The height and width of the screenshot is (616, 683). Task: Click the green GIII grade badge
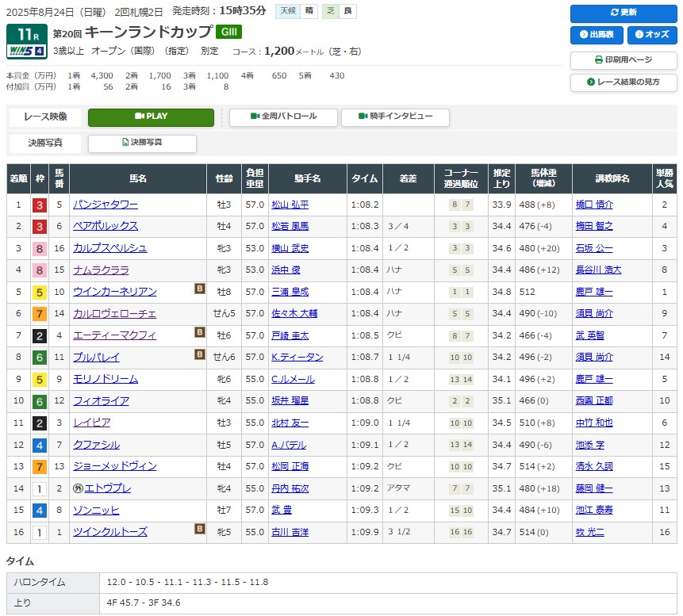228,32
